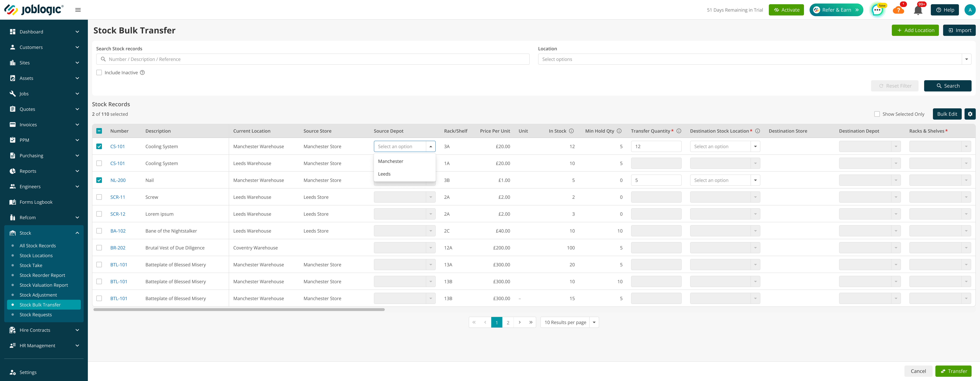Click the Assets sidebar icon
The height and width of the screenshot is (381, 980).
click(12, 78)
